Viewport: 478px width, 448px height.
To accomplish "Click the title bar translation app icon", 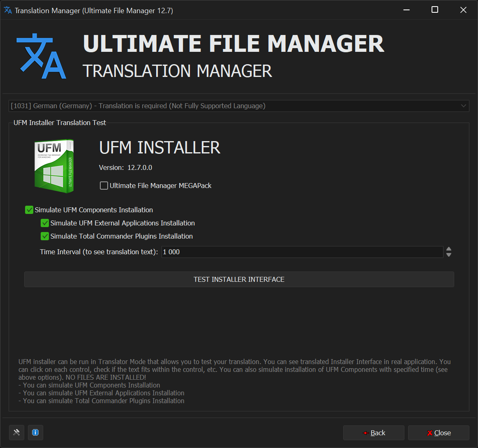I will point(8,10).
